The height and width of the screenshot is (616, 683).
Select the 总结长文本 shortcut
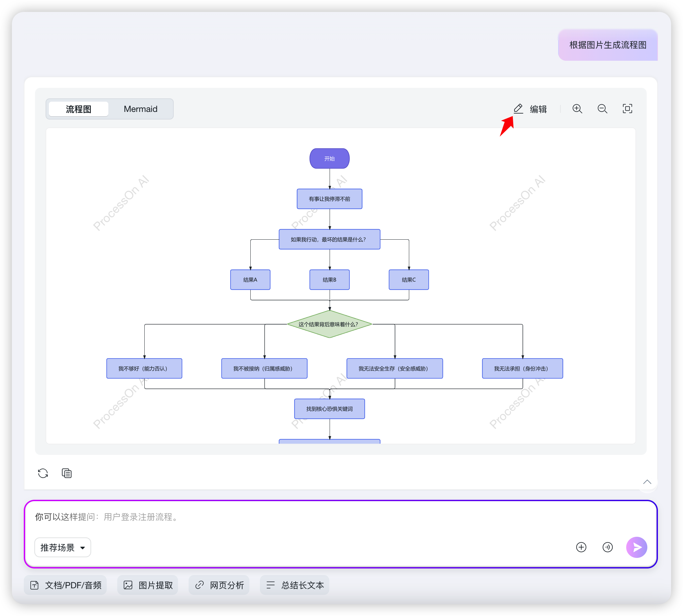coord(295,585)
